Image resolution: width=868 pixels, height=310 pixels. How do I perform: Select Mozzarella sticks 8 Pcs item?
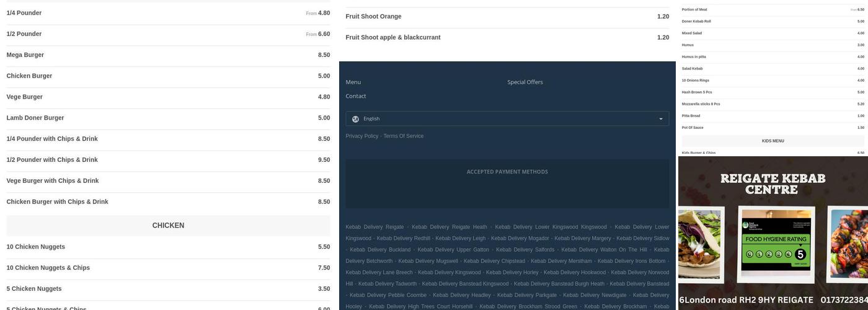[701, 104]
